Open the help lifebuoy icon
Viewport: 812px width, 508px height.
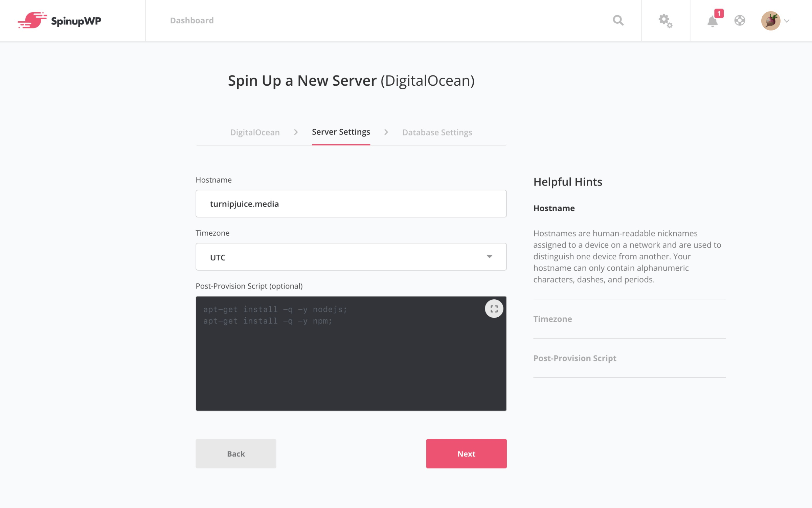740,20
